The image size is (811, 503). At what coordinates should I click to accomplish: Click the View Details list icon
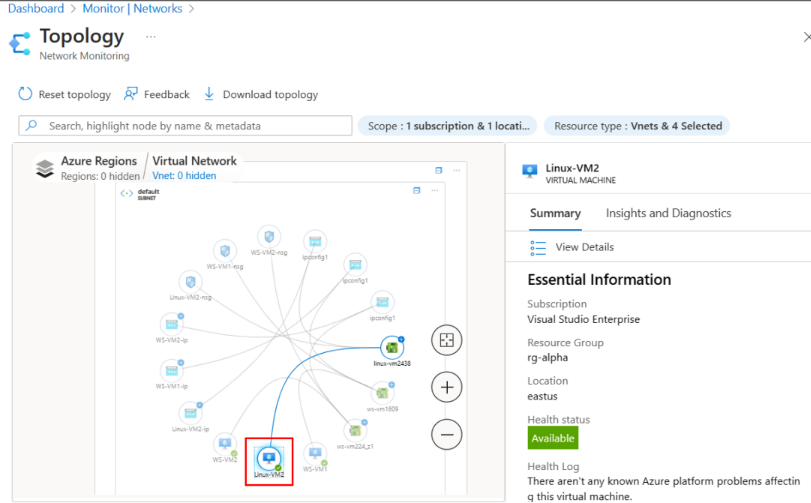[x=538, y=248]
